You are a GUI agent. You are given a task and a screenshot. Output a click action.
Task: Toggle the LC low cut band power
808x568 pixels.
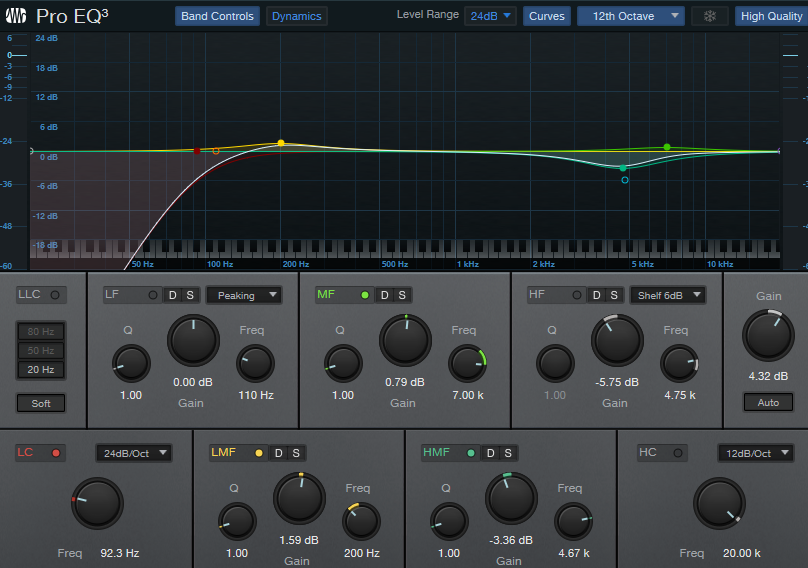(56, 453)
